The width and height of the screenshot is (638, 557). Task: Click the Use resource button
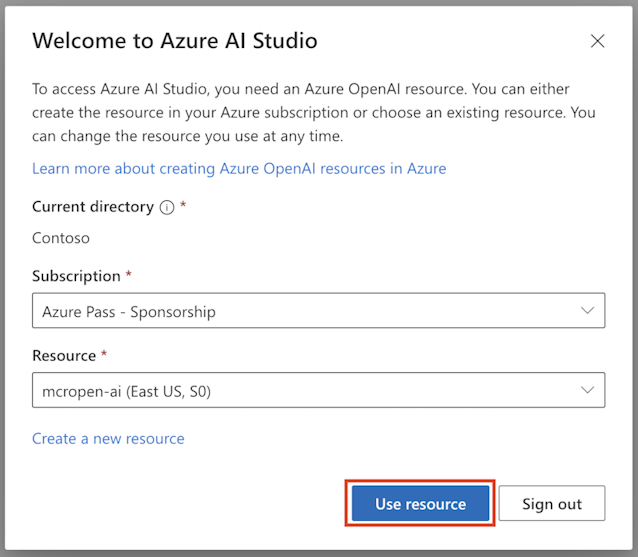pos(420,503)
